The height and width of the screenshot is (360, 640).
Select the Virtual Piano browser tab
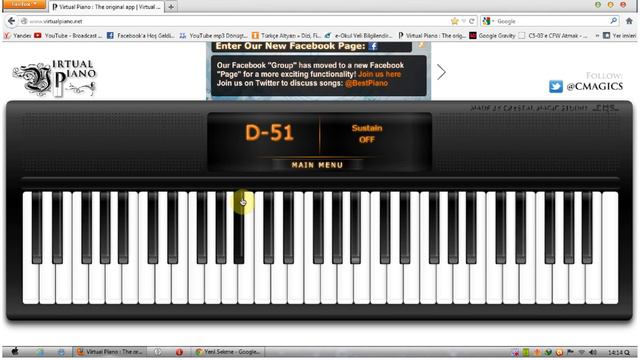(107, 7)
